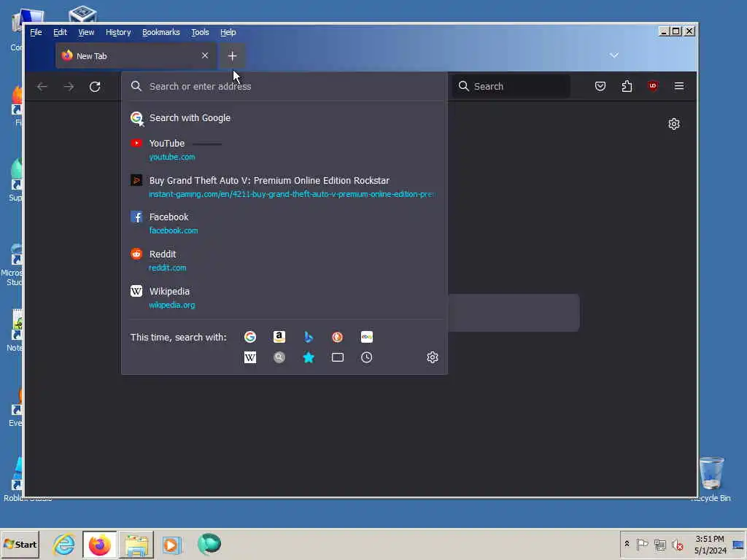
Task: Select the New Tab tab
Action: point(136,55)
